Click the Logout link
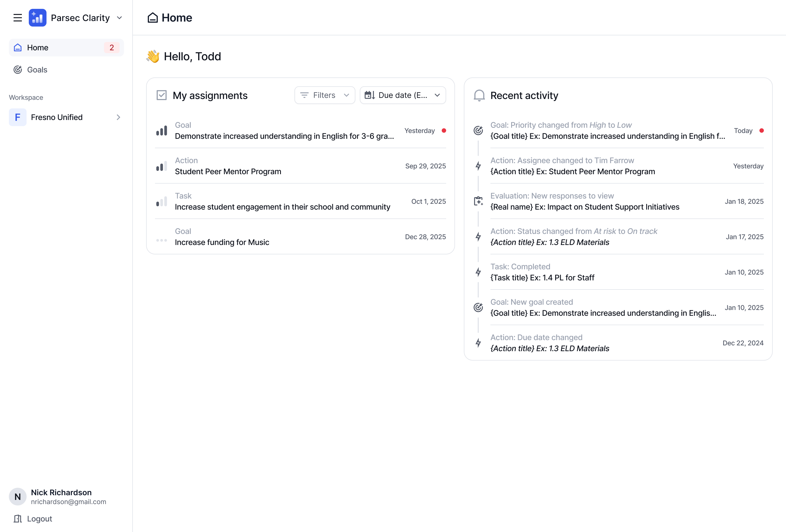Screen dimensions: 786x532 point(39,518)
